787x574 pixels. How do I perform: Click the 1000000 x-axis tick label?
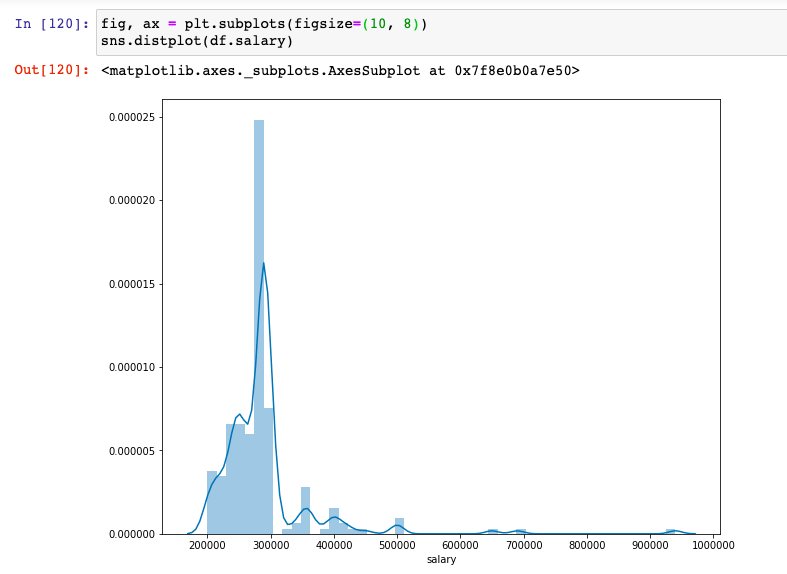714,546
